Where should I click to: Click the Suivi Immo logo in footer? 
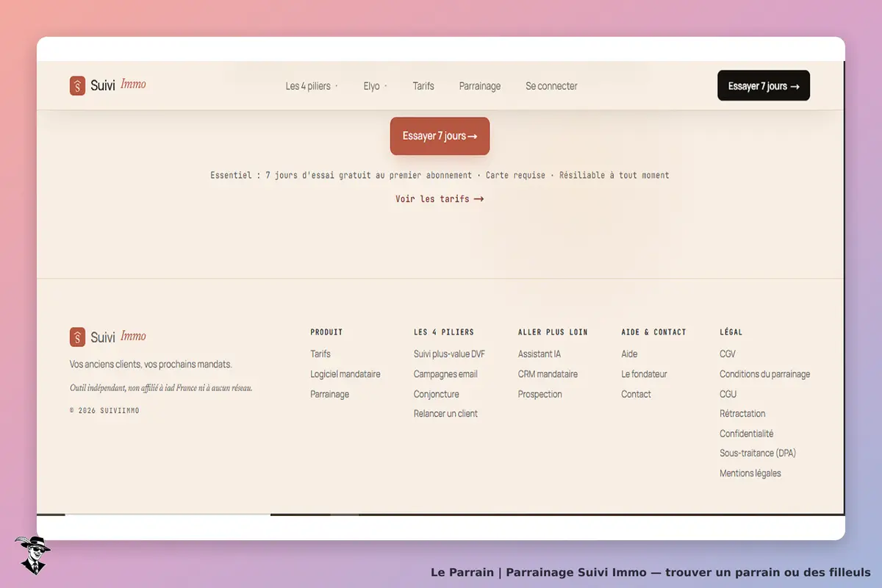click(x=108, y=337)
